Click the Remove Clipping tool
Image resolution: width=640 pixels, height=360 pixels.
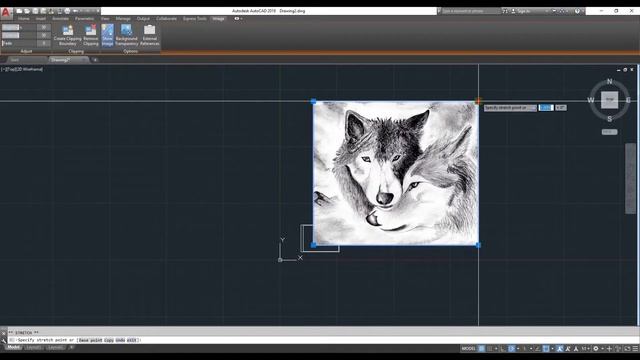[91, 35]
